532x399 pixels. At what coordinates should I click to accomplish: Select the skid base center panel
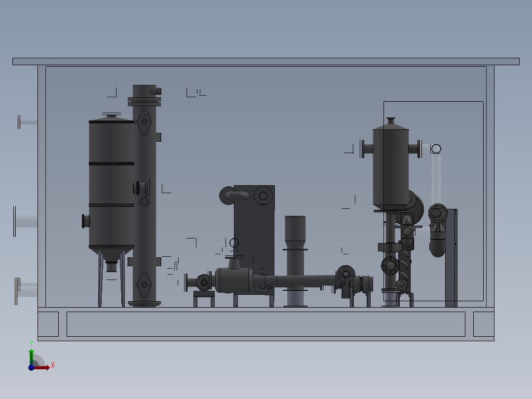266,324
